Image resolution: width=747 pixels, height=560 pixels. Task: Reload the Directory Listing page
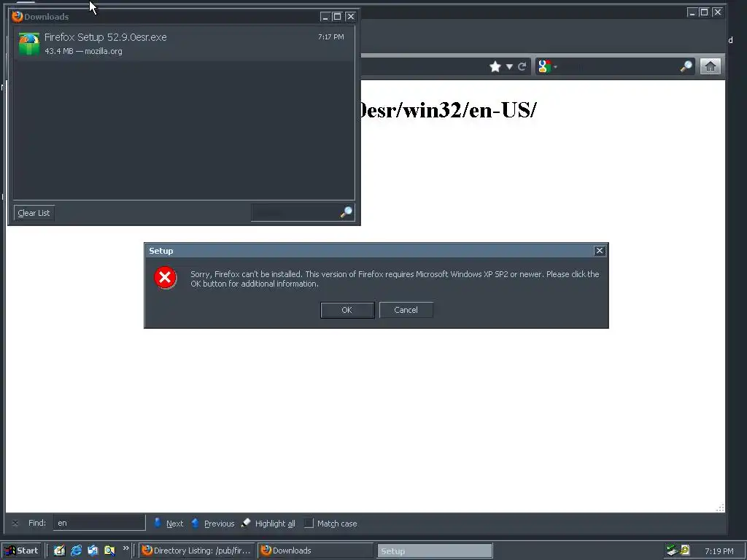click(x=522, y=66)
